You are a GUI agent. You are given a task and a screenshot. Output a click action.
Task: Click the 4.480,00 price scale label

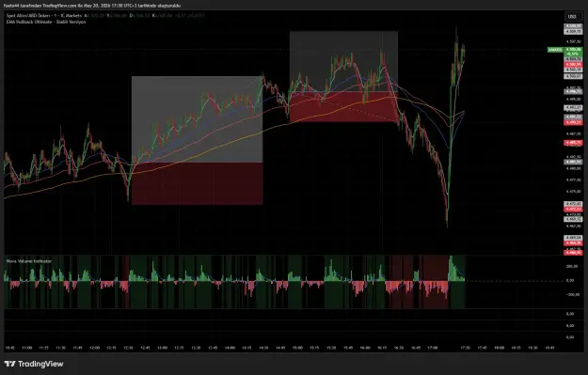pos(573,168)
